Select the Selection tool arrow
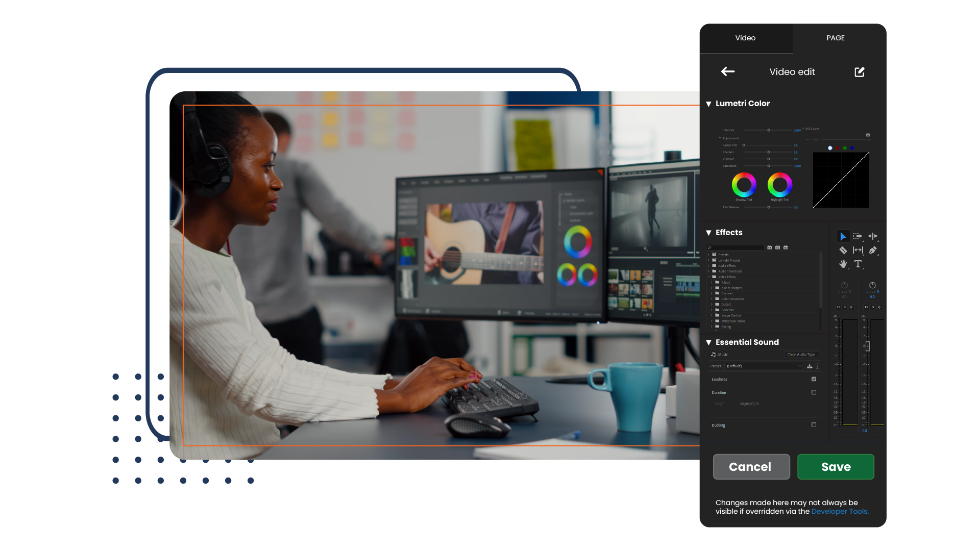980x551 pixels. pos(843,236)
